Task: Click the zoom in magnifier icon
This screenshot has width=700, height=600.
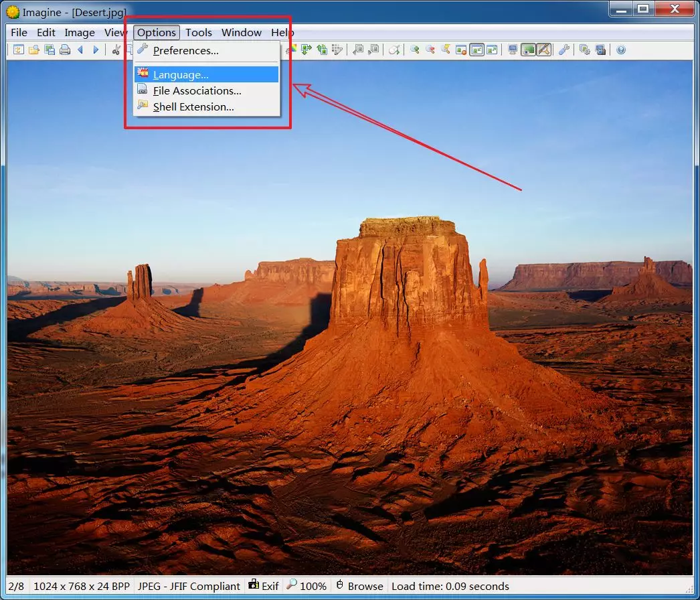Action: tap(415, 50)
